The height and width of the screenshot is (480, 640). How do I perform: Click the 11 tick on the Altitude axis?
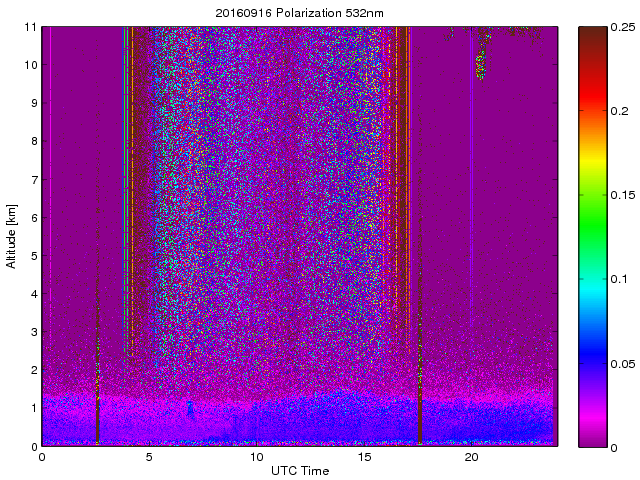(28, 27)
